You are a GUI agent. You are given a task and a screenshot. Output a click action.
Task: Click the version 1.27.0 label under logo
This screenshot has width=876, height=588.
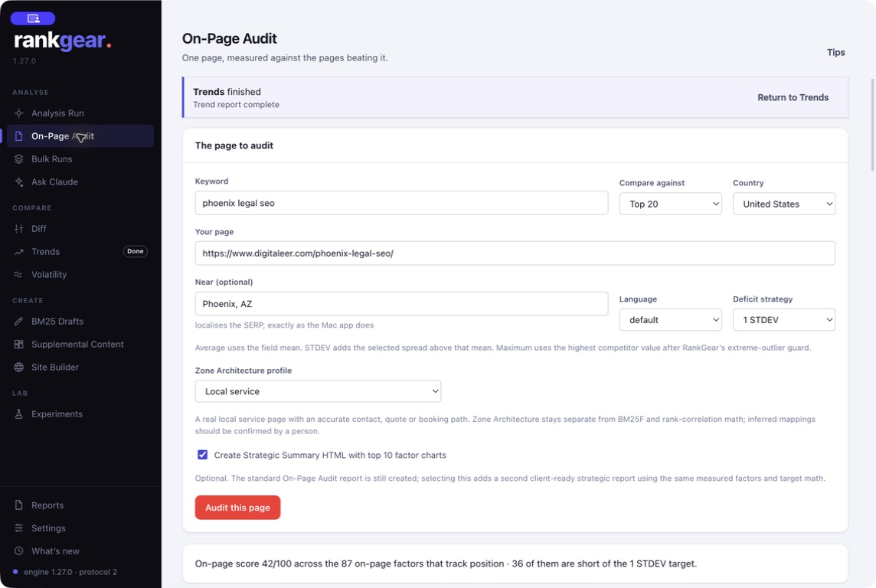(x=25, y=60)
